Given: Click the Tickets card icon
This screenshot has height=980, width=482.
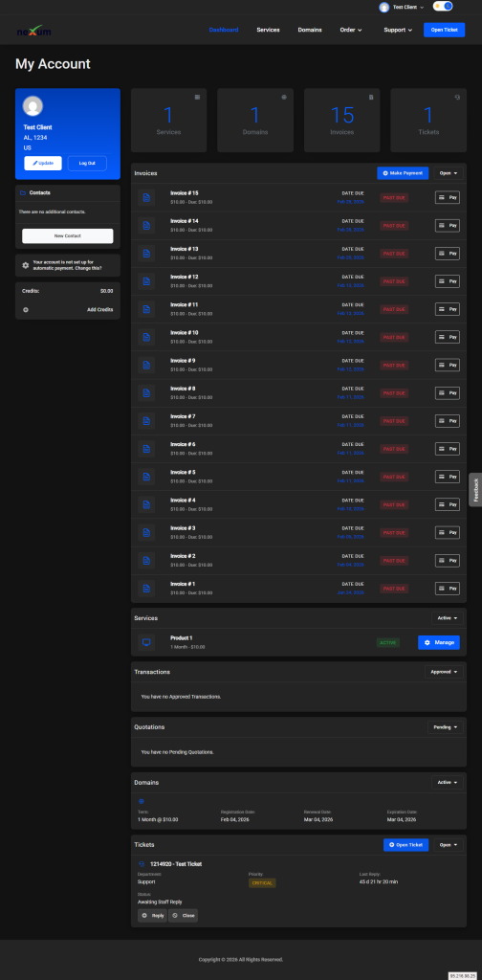Looking at the screenshot, I should tap(458, 97).
